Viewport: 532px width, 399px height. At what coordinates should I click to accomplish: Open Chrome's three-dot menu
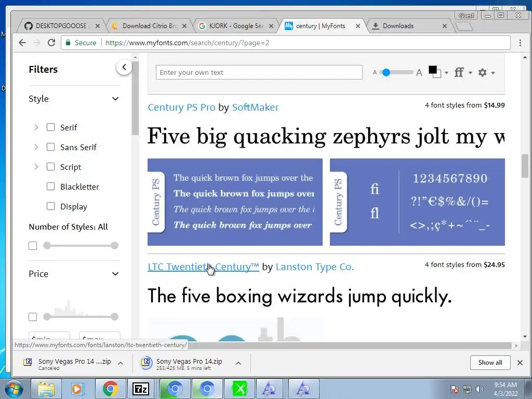[520, 43]
